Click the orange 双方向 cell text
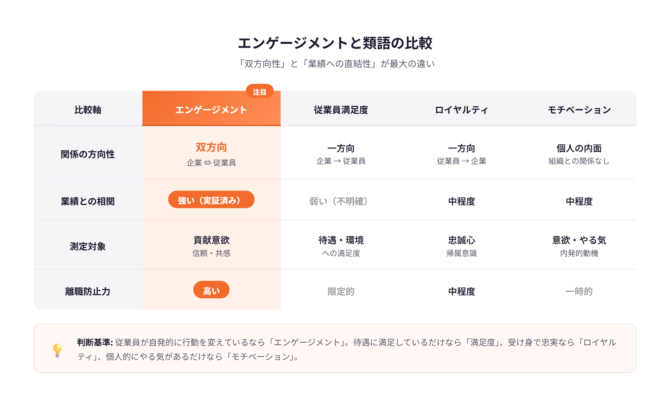Screen dimensions: 670x401 (x=211, y=147)
